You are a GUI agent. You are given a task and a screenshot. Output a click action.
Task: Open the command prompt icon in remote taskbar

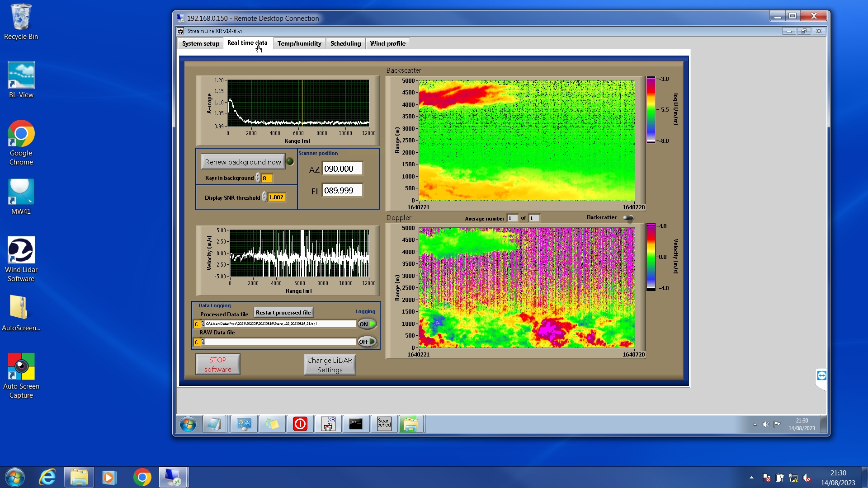(356, 424)
